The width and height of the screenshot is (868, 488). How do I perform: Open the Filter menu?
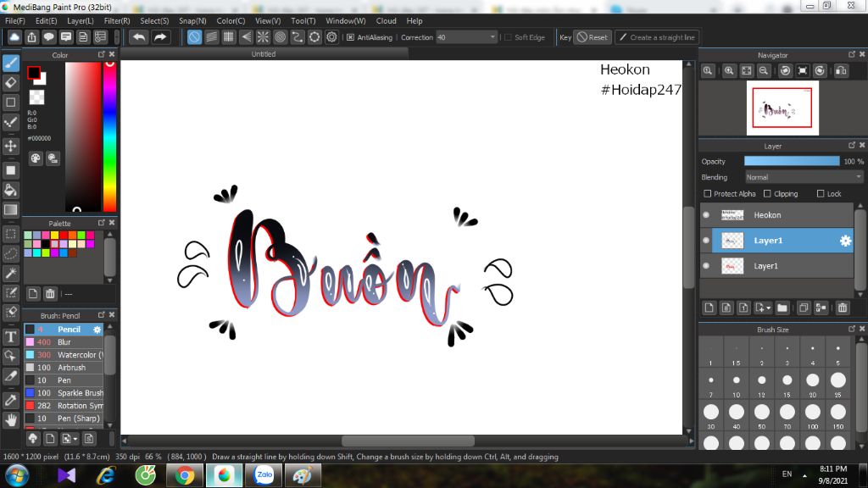pos(117,21)
